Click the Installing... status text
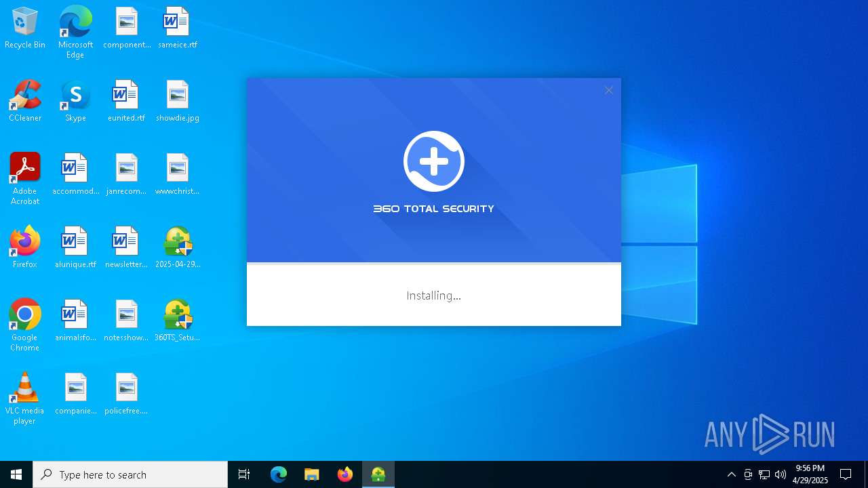 point(434,296)
